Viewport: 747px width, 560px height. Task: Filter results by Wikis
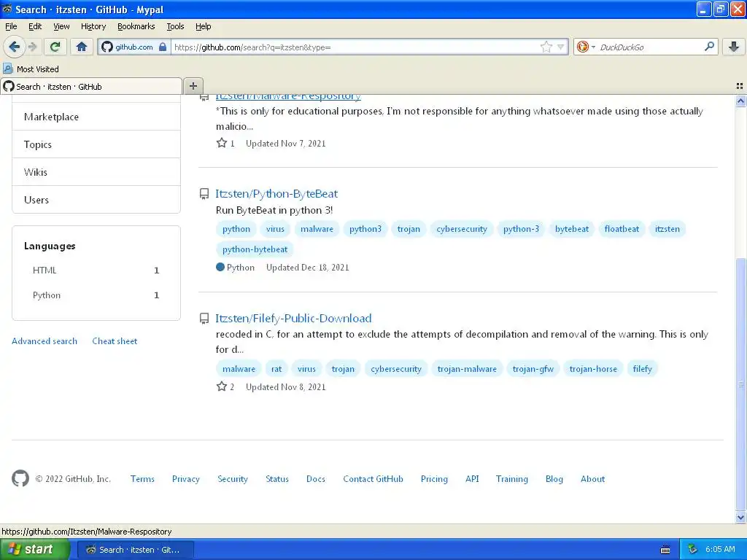(96, 172)
